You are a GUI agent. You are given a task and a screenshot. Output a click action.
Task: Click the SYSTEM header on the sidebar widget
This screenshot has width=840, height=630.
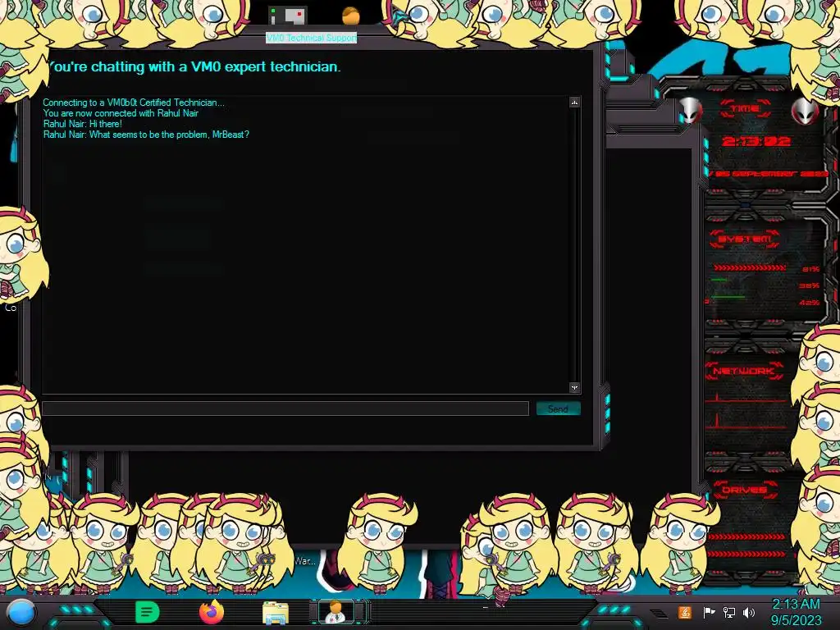click(745, 239)
